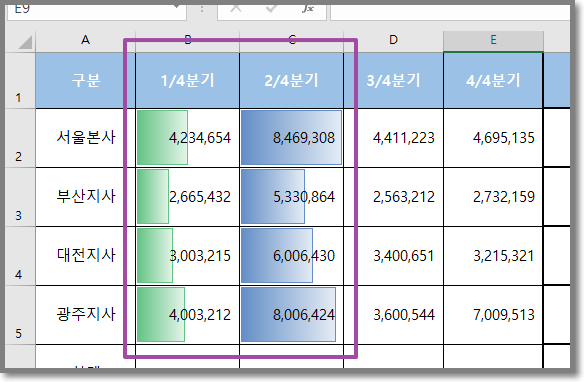Viewport: 584px width, 382px height.
Task: Select column D header
Action: [393, 41]
